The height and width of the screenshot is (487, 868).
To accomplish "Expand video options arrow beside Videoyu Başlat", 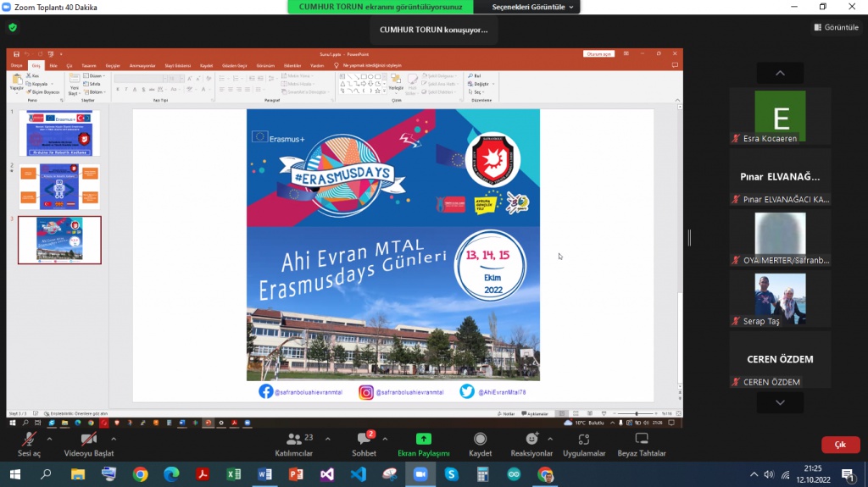I will coord(114,439).
